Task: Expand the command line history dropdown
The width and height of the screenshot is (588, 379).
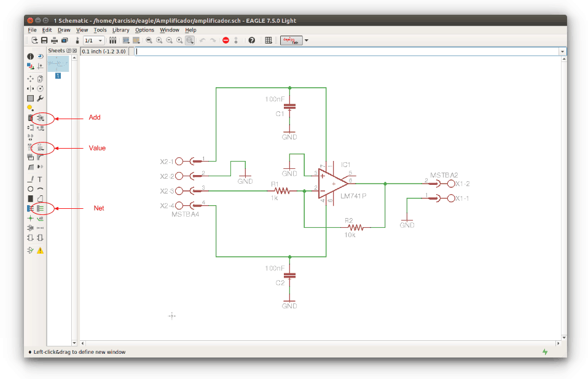Action: pos(562,52)
